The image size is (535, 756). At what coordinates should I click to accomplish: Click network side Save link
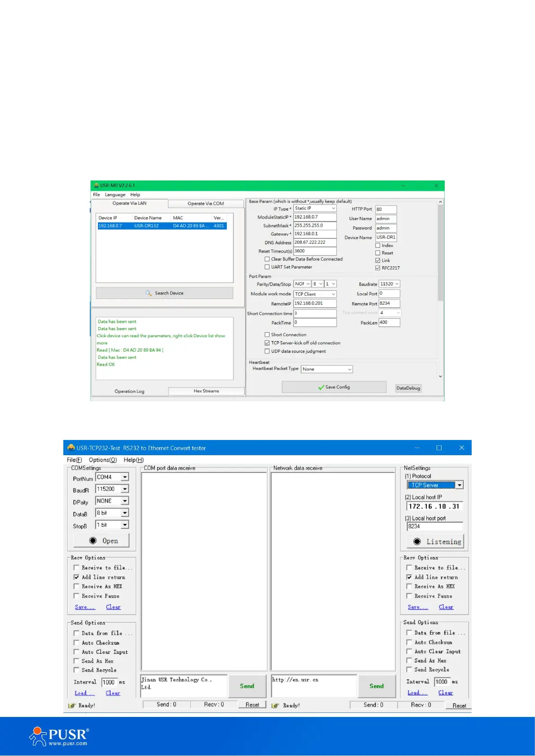click(418, 607)
